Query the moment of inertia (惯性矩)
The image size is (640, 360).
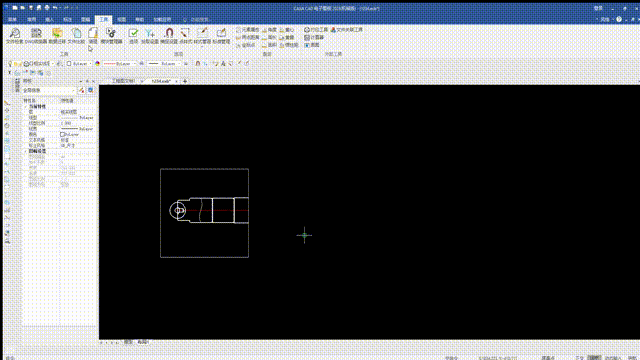[x=289, y=45]
